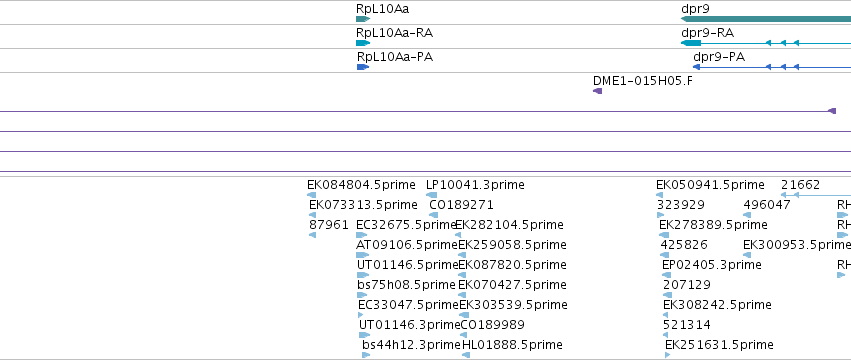Open the 521314 feature label
The image size is (851, 360).
click(687, 325)
